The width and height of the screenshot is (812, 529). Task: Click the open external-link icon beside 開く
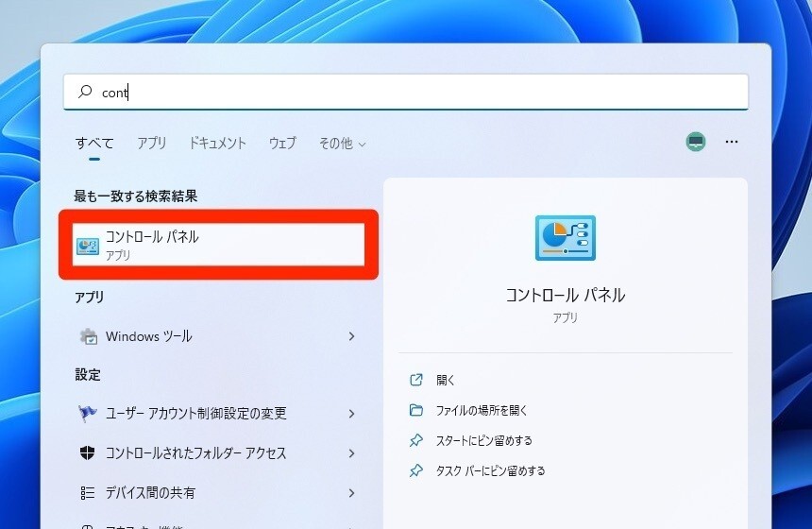coord(415,380)
